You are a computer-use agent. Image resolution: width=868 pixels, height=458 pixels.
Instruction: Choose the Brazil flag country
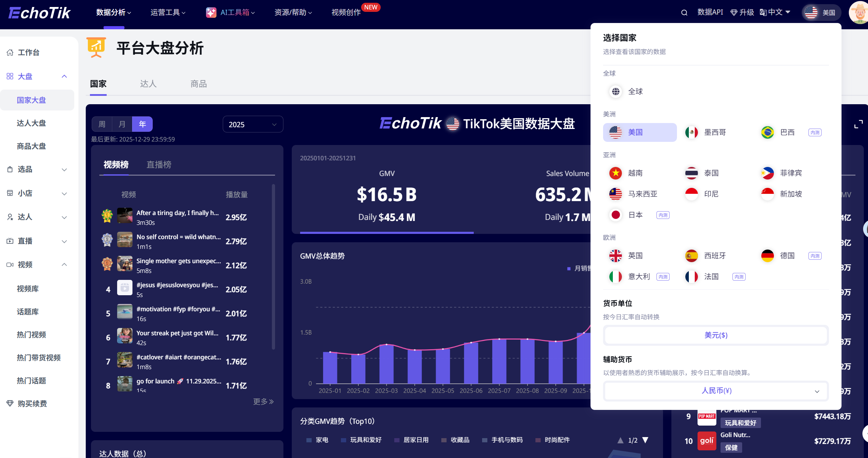(768, 132)
